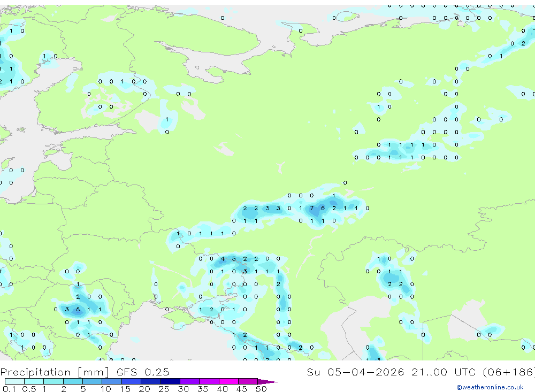Click the 5–10 mm legend swatch
The height and width of the screenshot is (392, 535).
click(x=93, y=381)
